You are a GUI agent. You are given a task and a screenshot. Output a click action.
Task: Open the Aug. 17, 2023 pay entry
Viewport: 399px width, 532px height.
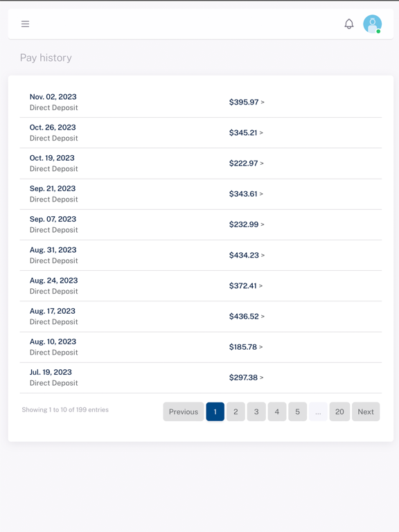tap(201, 317)
